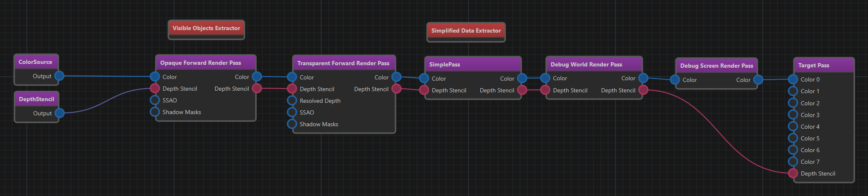The image size is (868, 196).
Task: Click Target Pass Color 4 socket
Action: tap(793, 126)
